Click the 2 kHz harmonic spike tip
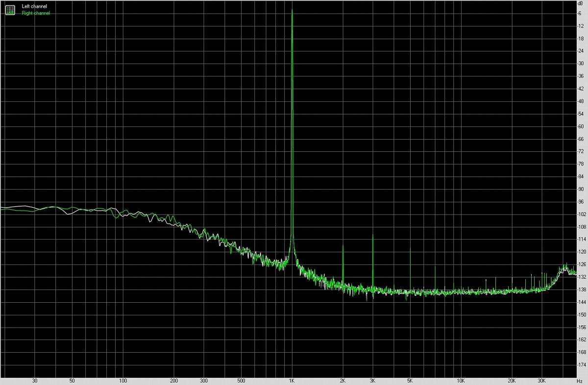588x385 pixels. click(343, 244)
